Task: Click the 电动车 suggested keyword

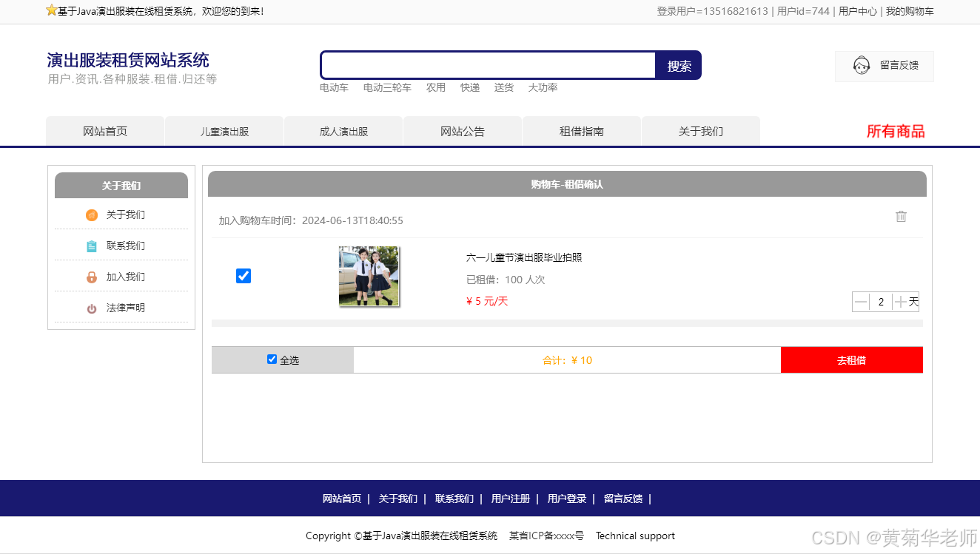Action: 334,88
